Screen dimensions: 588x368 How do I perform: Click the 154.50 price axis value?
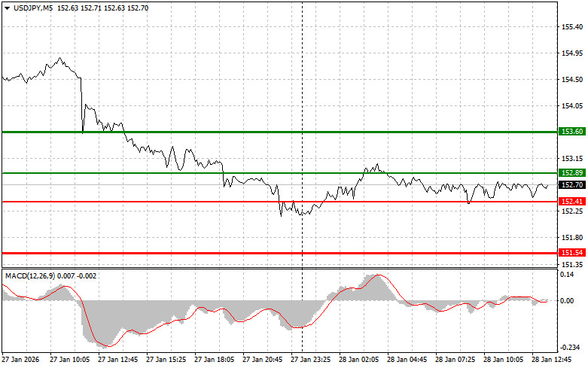(572, 80)
